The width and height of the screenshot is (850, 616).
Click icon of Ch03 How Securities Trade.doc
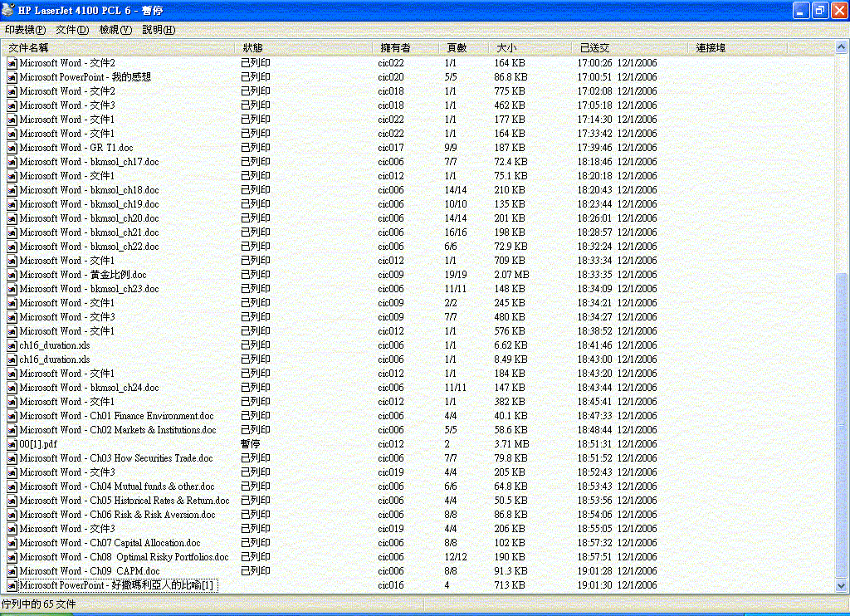point(12,458)
